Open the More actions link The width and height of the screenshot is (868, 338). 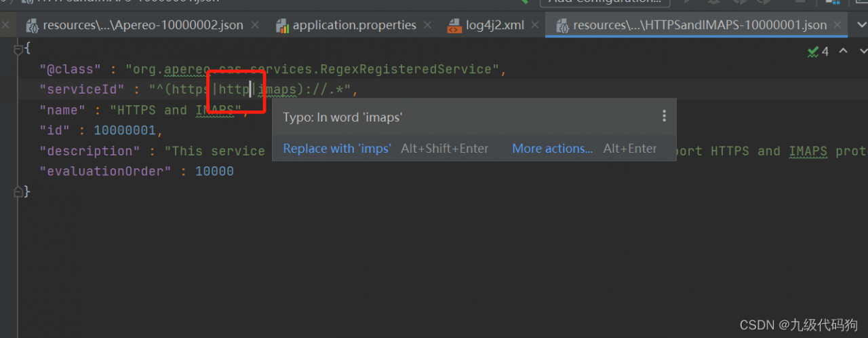point(552,149)
